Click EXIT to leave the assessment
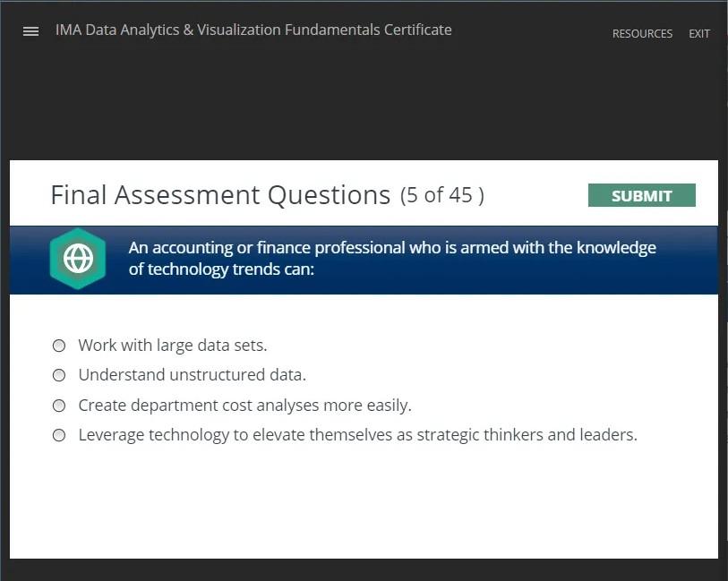The width and height of the screenshot is (728, 581). (698, 33)
